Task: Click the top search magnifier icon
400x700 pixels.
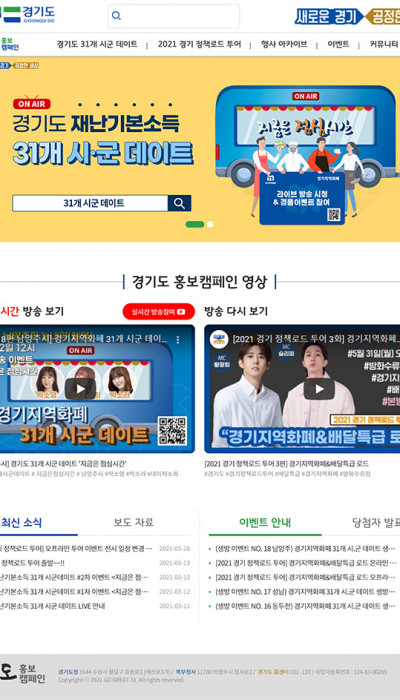Action: pos(116,16)
